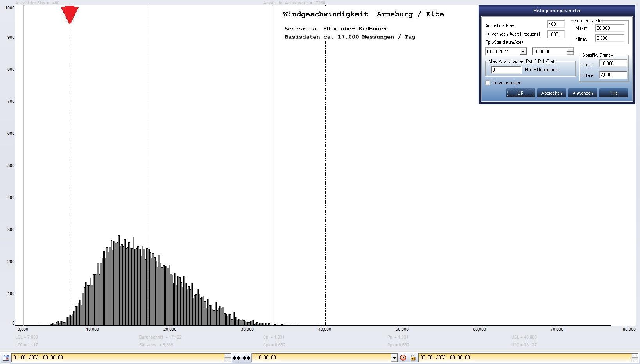Click the Anwenden button
The width and height of the screenshot is (640, 364).
pyautogui.click(x=583, y=93)
